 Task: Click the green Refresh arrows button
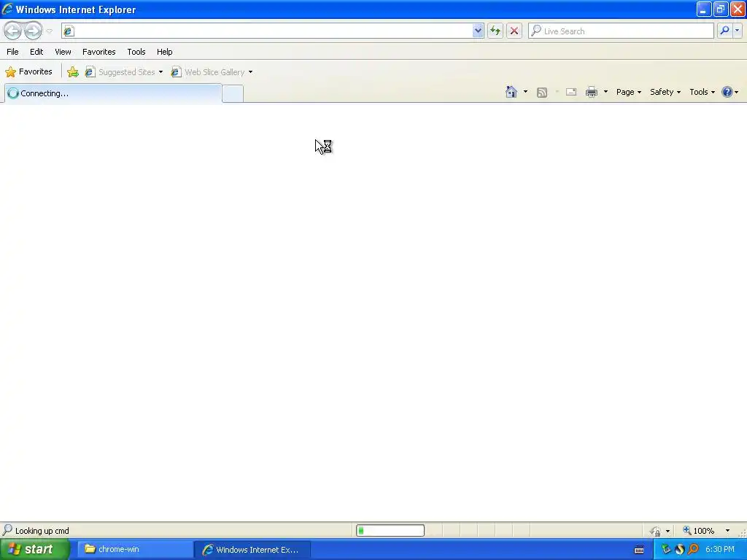pos(495,31)
